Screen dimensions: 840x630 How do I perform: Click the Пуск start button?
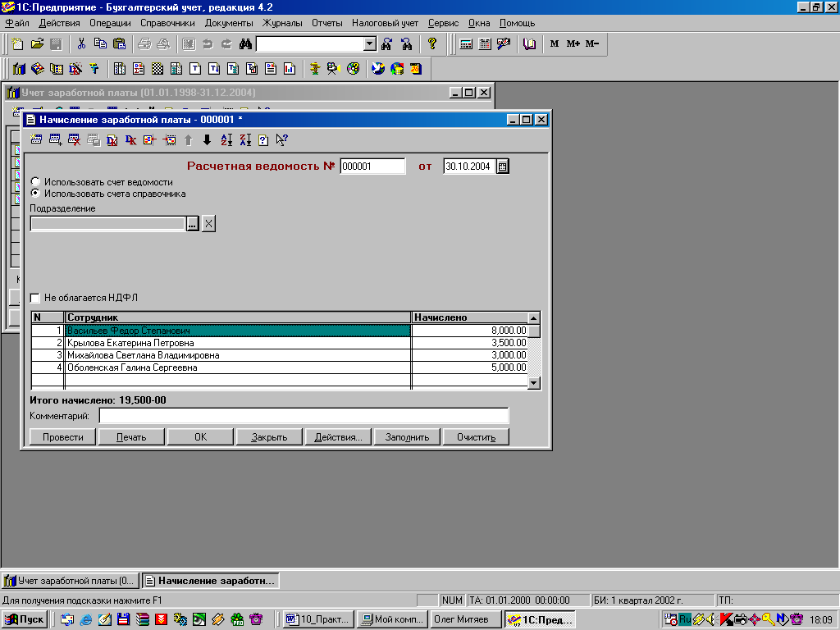pyautogui.click(x=24, y=619)
